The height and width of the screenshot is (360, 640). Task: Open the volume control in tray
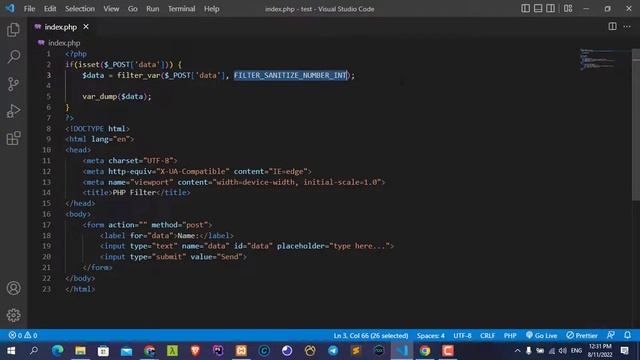click(563, 351)
